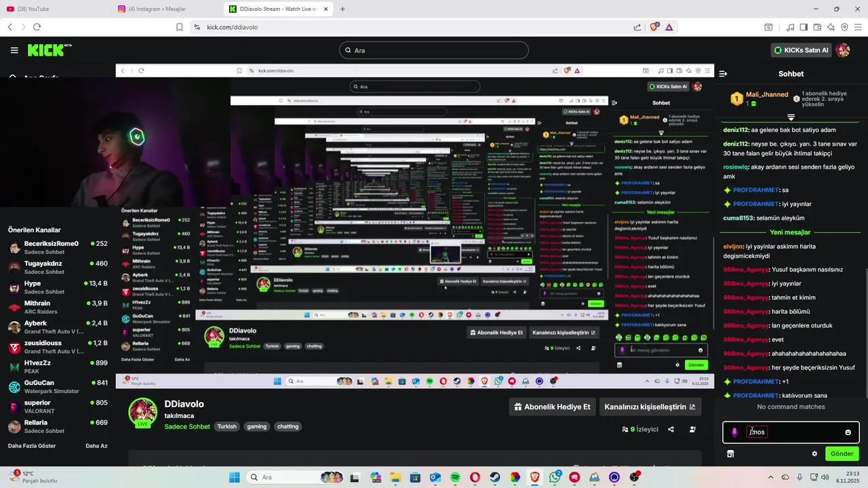The image size is (868, 488).
Task: Click the gaming tag
Action: (256, 426)
